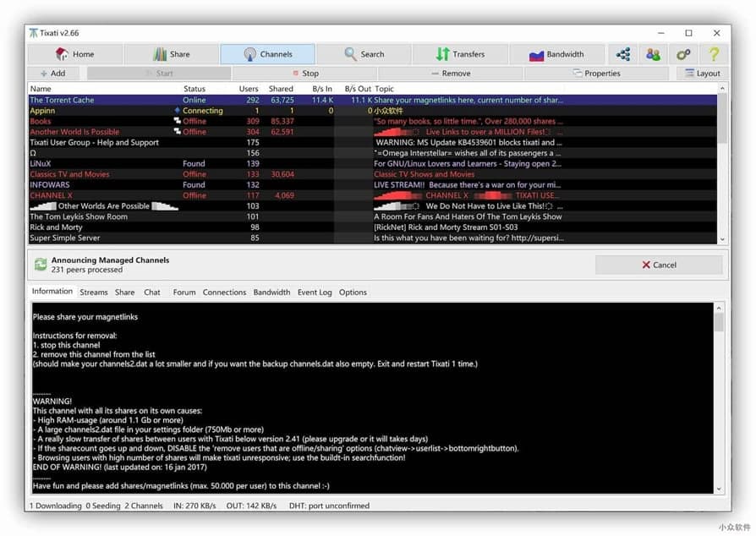Switch to the Streams tab
Viewport: 756px width, 536px height.
(94, 293)
